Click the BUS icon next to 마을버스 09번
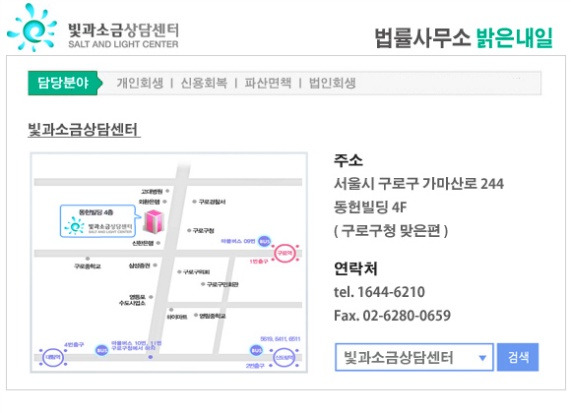This screenshot has width=571, height=413. click(264, 241)
